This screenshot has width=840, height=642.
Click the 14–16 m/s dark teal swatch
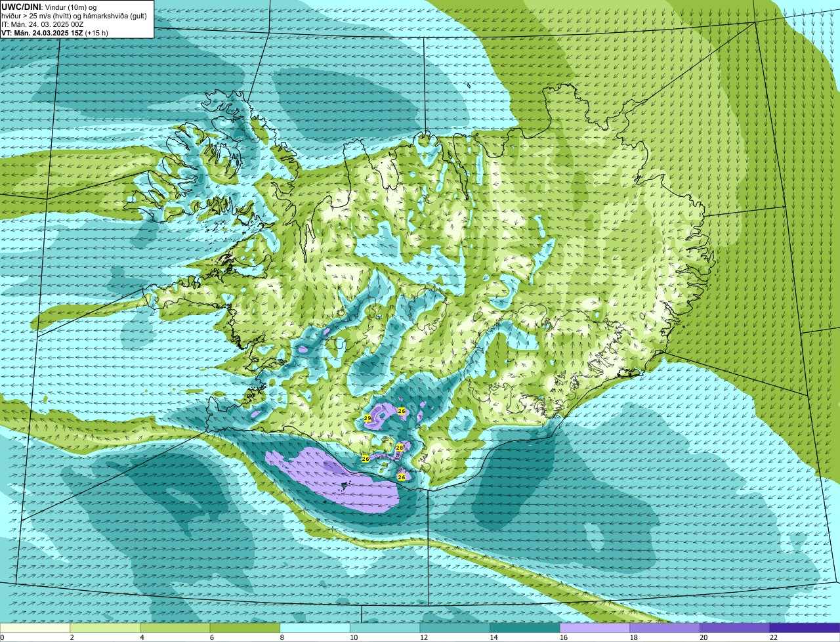(525, 628)
